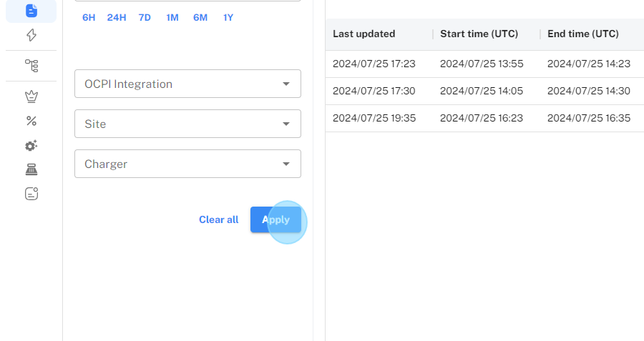Select the 6H time range
Viewport: 644px width, 341px height.
click(89, 17)
